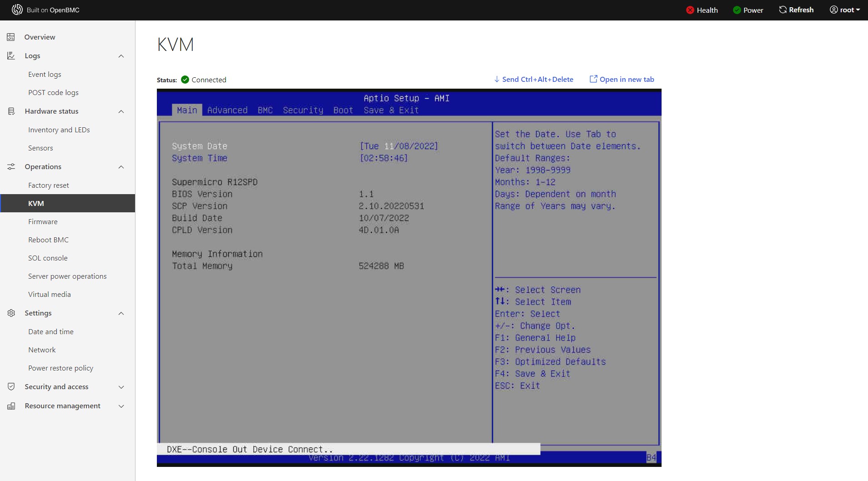This screenshot has width=868, height=481.
Task: Collapse the Settings section chevron
Action: pyautogui.click(x=121, y=313)
